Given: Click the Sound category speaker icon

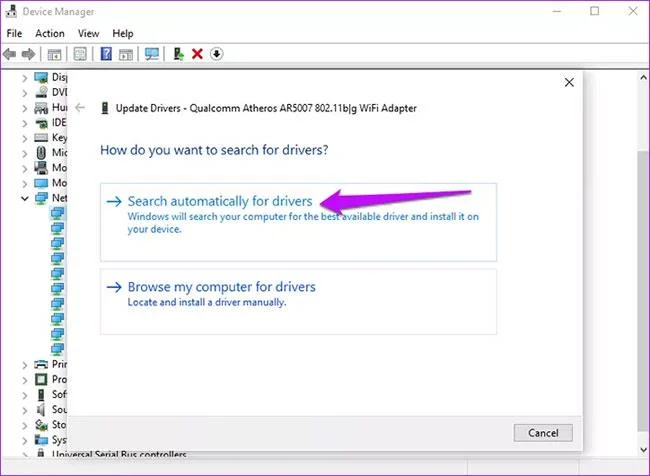Looking at the screenshot, I should coord(41,409).
